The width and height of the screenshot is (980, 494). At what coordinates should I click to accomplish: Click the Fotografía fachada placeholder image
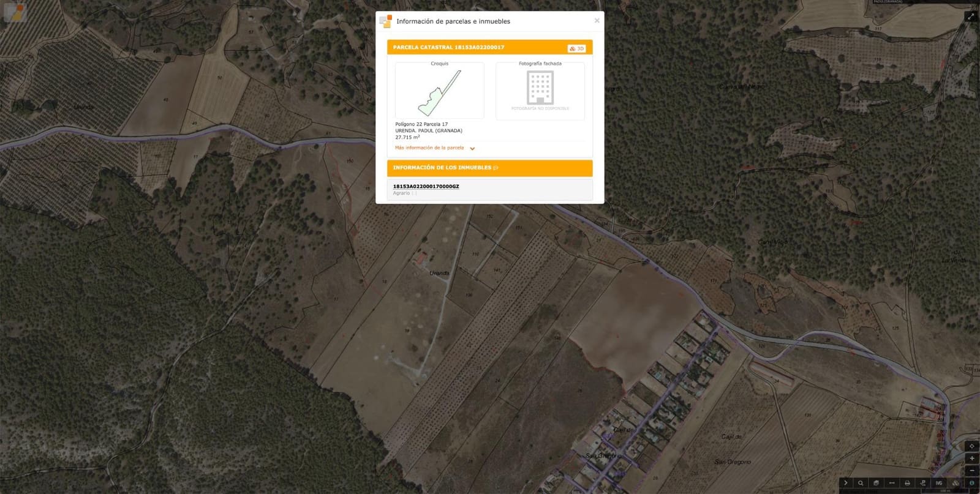pos(540,91)
